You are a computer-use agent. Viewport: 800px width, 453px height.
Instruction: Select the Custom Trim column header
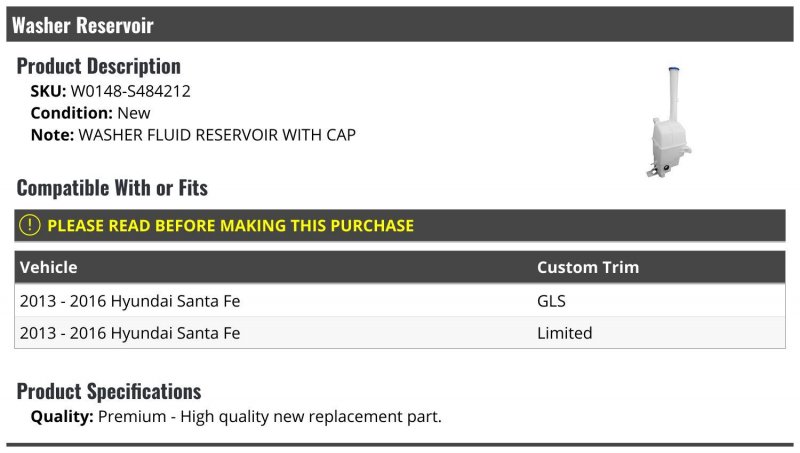(x=588, y=267)
